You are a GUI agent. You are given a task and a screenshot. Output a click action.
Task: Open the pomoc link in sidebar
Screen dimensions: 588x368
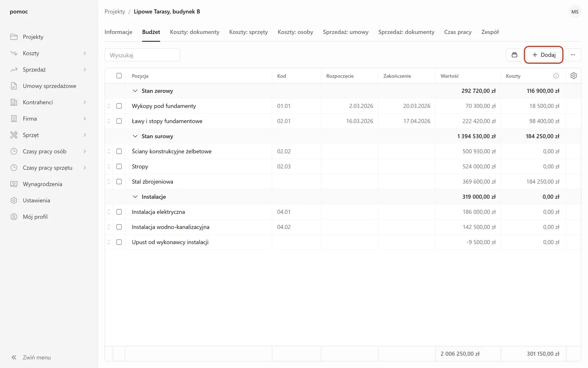[x=19, y=11]
